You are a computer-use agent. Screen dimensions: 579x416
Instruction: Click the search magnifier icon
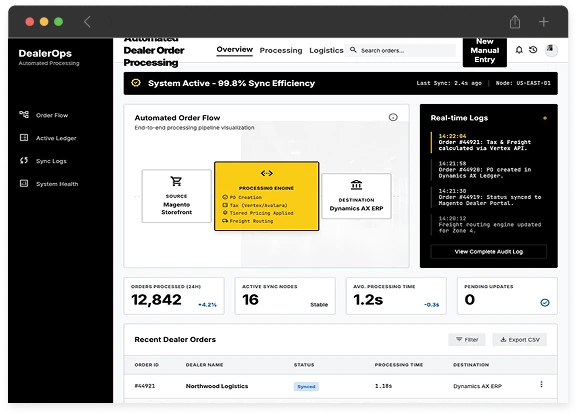click(353, 50)
